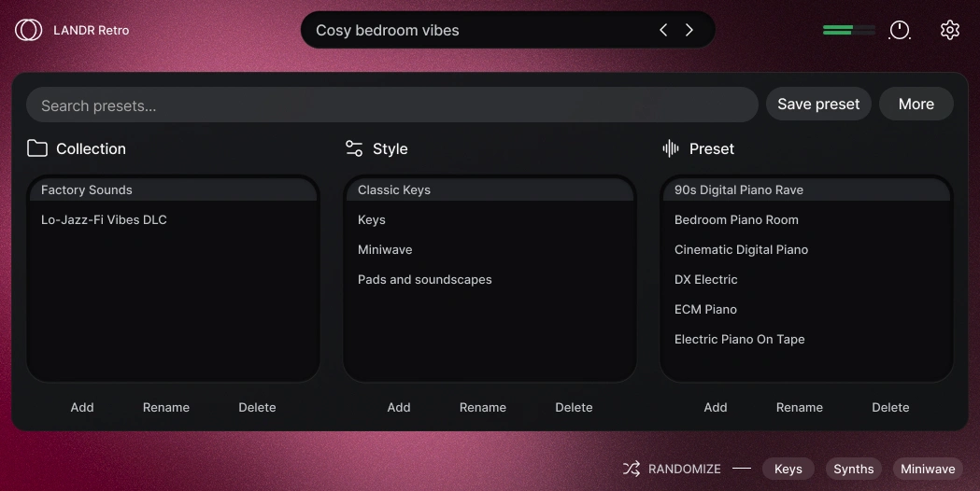Select Classic Keys style
Screen dimensions: 980x491
[x=490, y=189]
